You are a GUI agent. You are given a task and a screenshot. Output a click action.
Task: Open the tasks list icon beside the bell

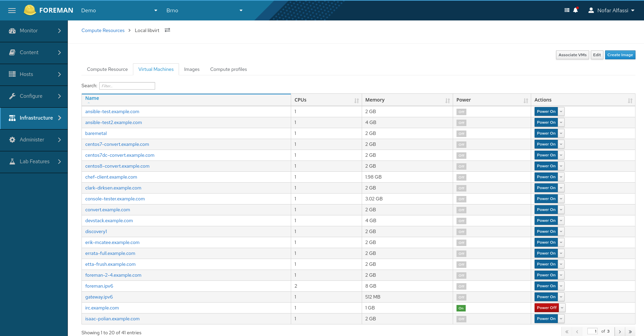567,10
